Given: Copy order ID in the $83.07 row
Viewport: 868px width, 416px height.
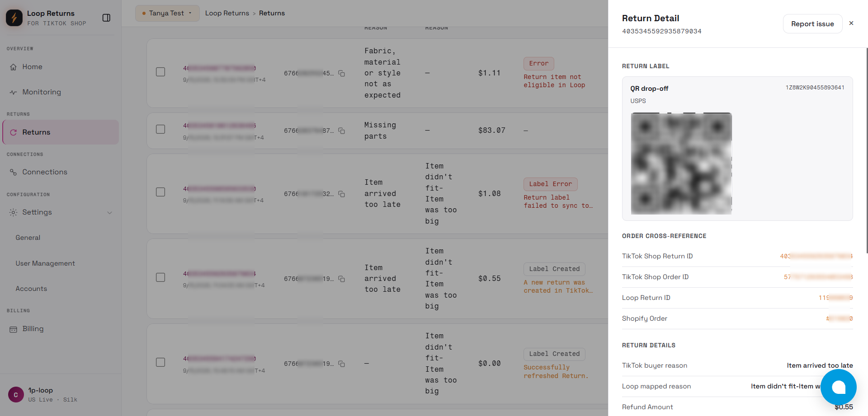Looking at the screenshot, I should coord(342,131).
